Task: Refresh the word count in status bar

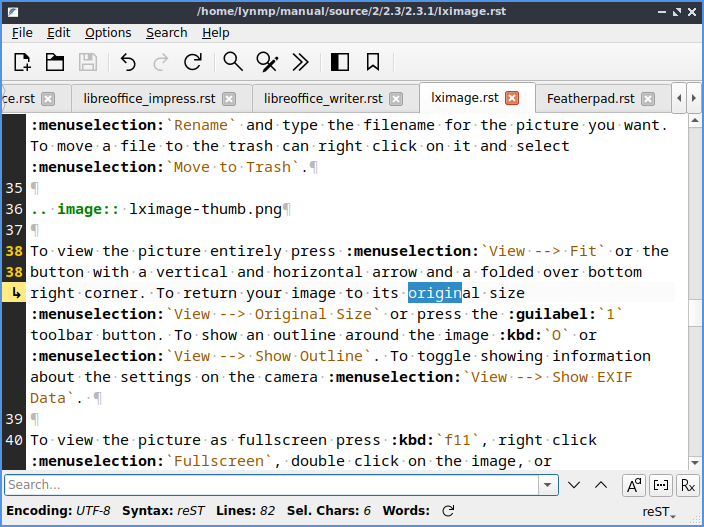Action: pos(448,511)
